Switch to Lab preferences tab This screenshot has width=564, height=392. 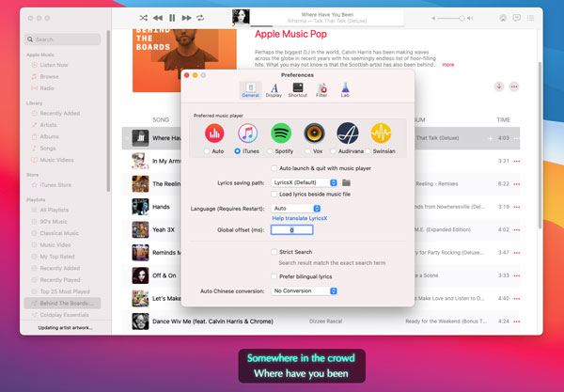(345, 90)
